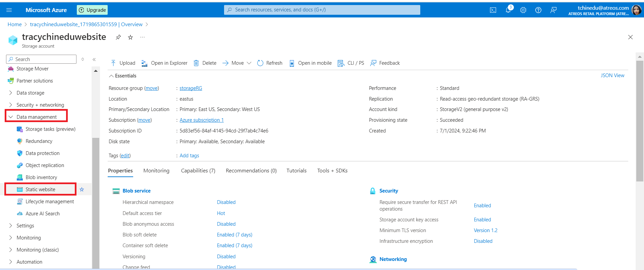Close the storage account blade
Viewport: 644px width, 270px height.
click(631, 37)
